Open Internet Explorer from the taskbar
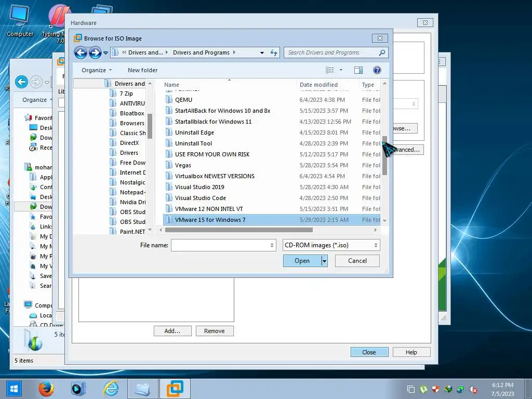532x399 pixels. [x=111, y=389]
